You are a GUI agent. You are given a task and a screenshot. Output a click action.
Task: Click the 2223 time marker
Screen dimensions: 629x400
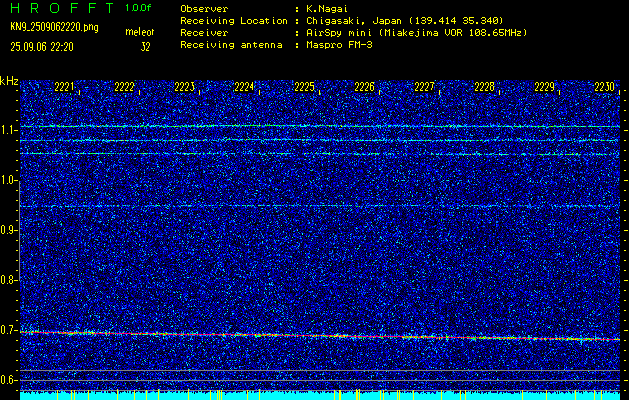coord(185,87)
